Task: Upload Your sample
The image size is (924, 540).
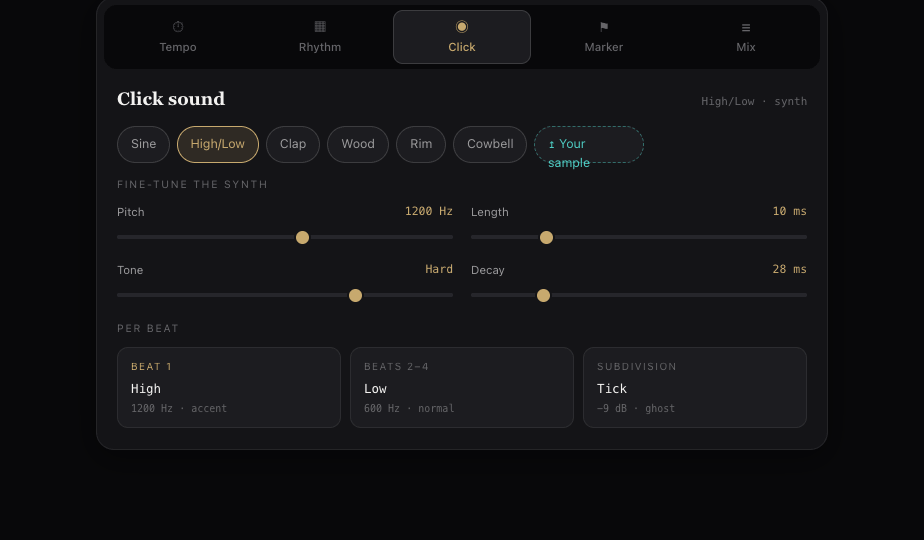Action: coord(589,144)
